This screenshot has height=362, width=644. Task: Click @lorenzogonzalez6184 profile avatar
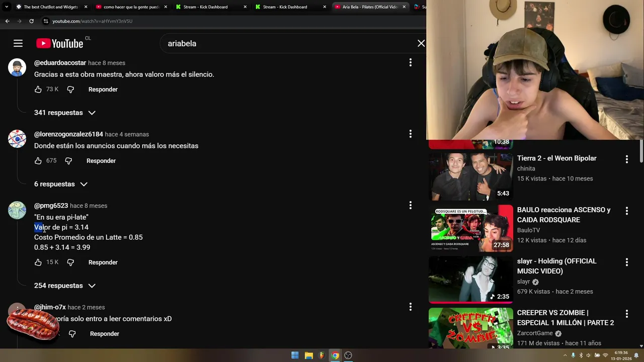[x=17, y=139]
